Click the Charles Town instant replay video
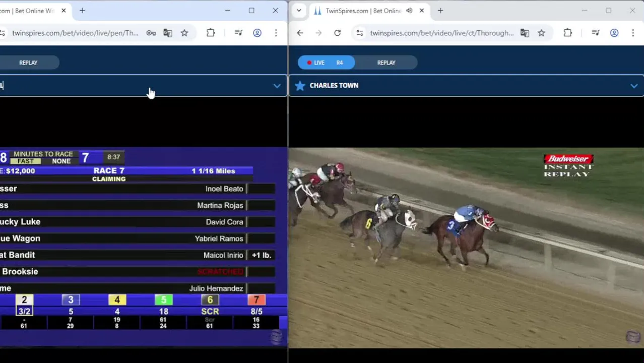Image resolution: width=644 pixels, height=363 pixels. [466, 247]
